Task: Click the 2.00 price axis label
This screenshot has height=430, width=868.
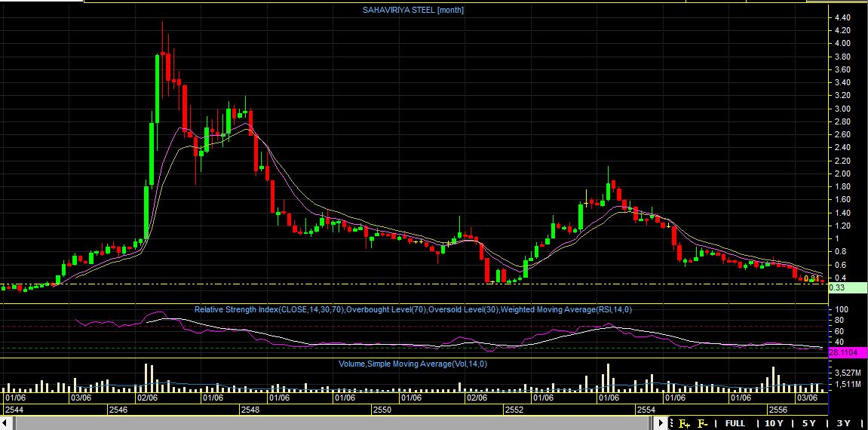Action: coord(842,174)
